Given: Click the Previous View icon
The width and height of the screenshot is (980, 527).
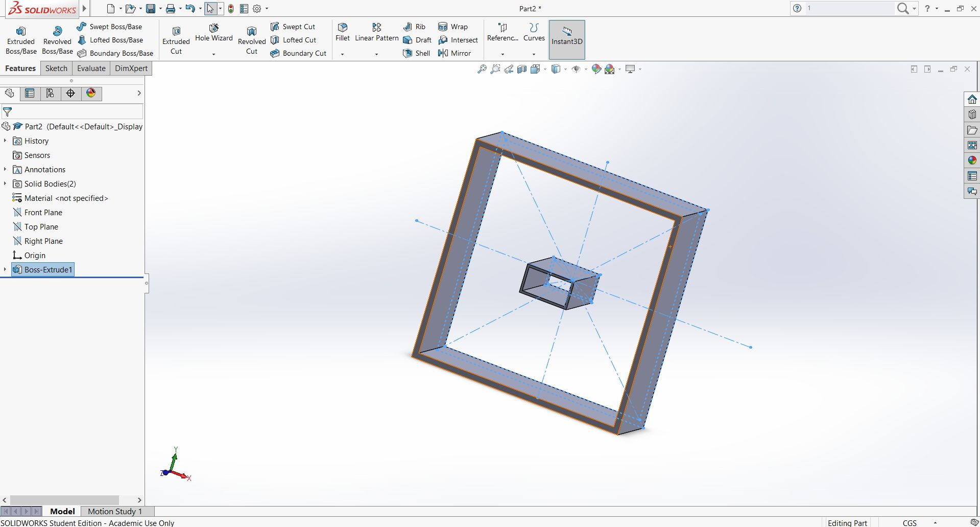Looking at the screenshot, I should click(x=509, y=69).
